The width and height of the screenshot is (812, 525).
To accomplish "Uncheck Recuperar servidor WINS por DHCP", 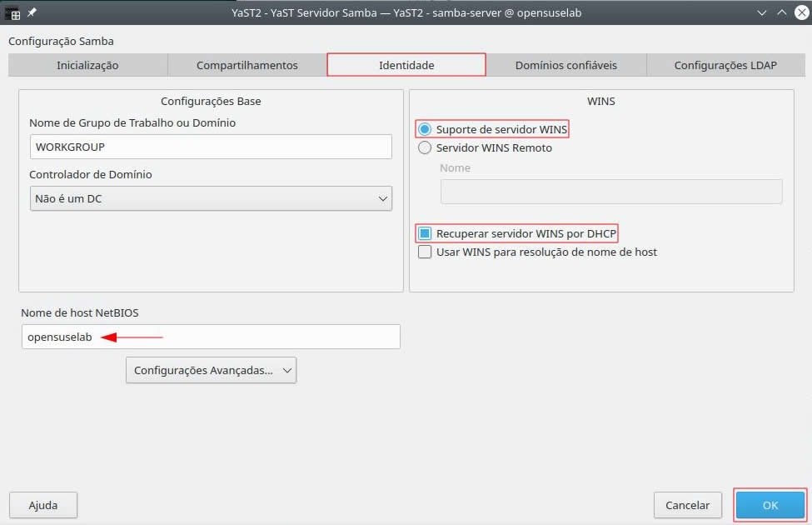I will 426,233.
